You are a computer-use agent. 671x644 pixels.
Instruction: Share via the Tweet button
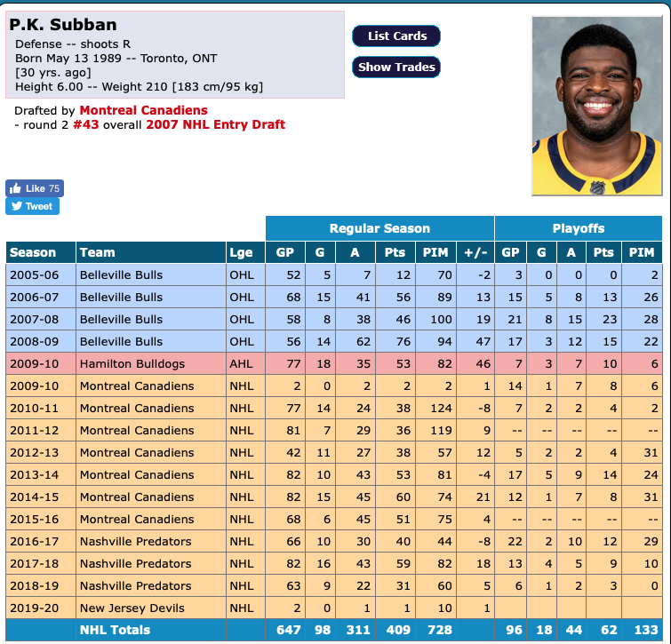33,206
